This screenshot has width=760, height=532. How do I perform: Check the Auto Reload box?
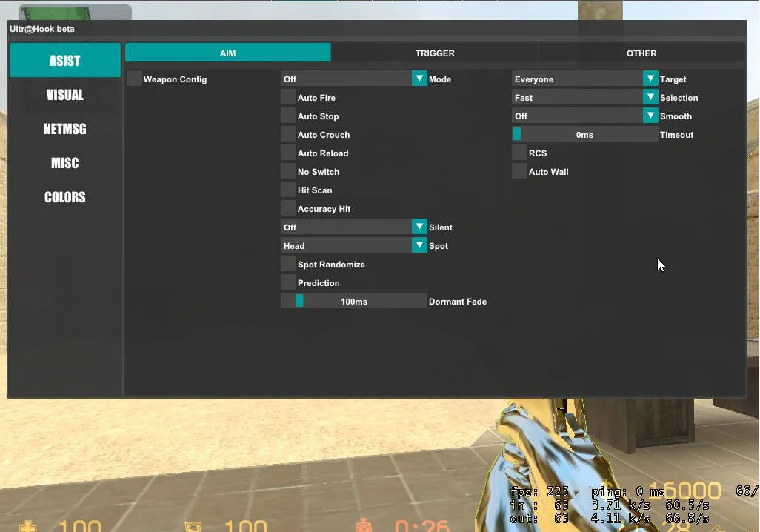click(x=288, y=153)
